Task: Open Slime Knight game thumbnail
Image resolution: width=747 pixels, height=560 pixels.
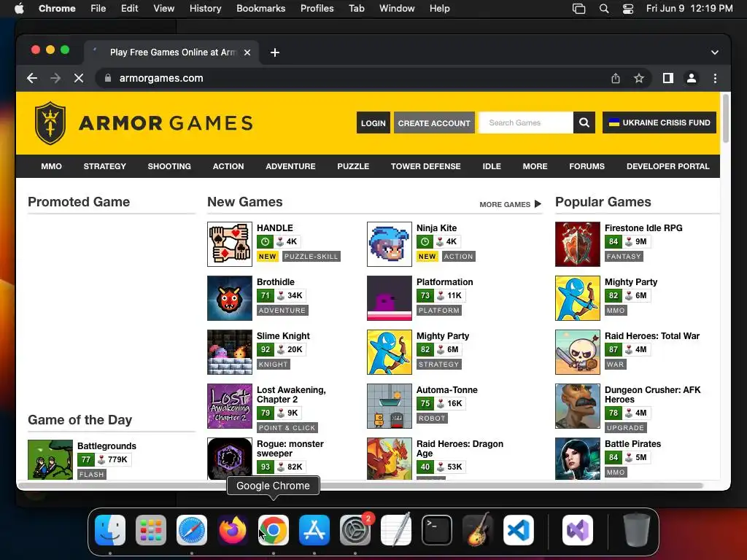Action: click(x=230, y=352)
